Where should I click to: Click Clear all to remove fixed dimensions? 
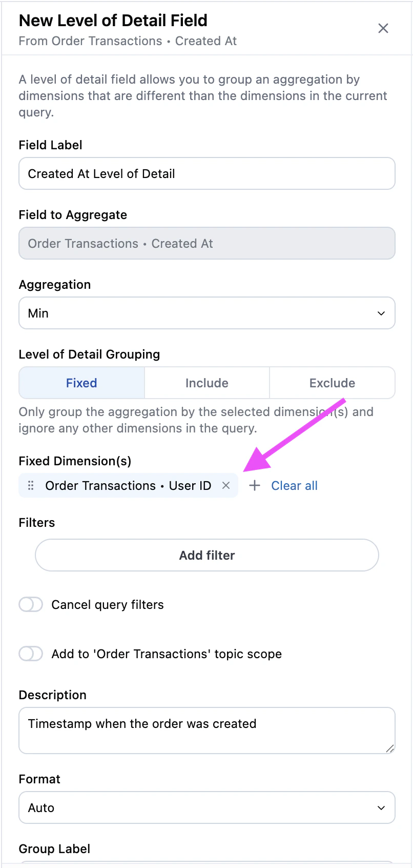294,485
